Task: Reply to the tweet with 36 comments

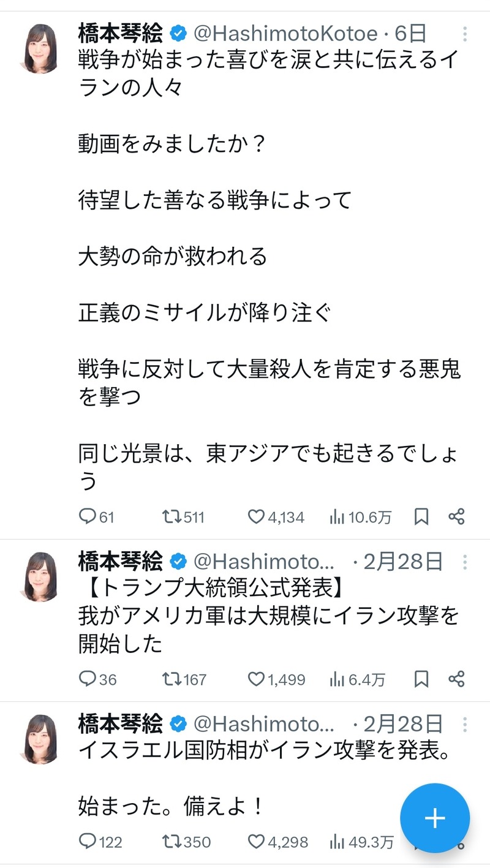Action: [x=98, y=679]
